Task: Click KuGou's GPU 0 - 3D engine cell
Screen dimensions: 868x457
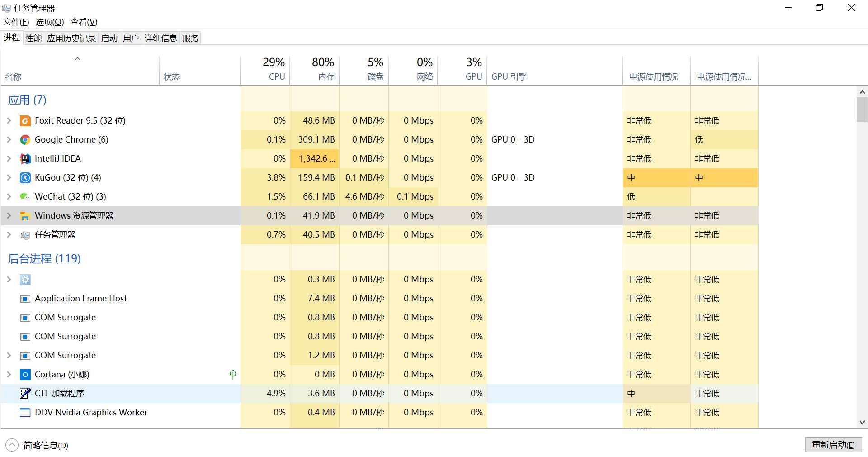Action: [x=555, y=178]
